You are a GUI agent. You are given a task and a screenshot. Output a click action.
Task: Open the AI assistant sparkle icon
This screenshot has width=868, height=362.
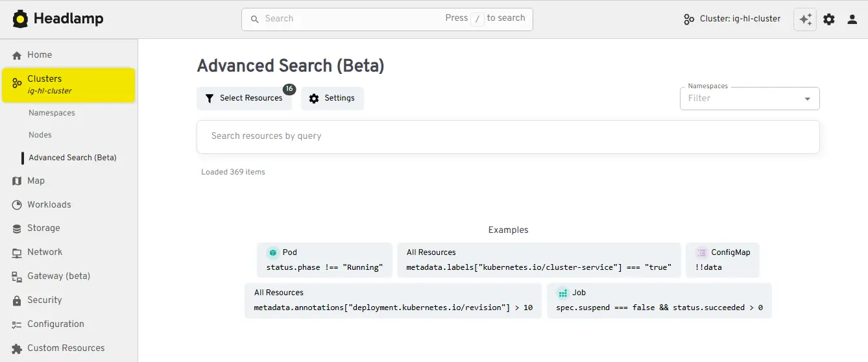pyautogui.click(x=805, y=19)
